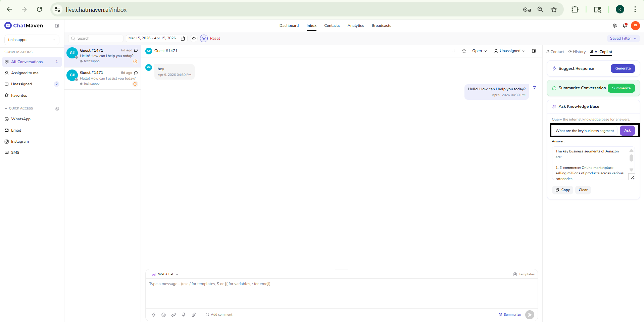The height and width of the screenshot is (322, 644).
Task: Click the Generate button
Action: coord(623,68)
